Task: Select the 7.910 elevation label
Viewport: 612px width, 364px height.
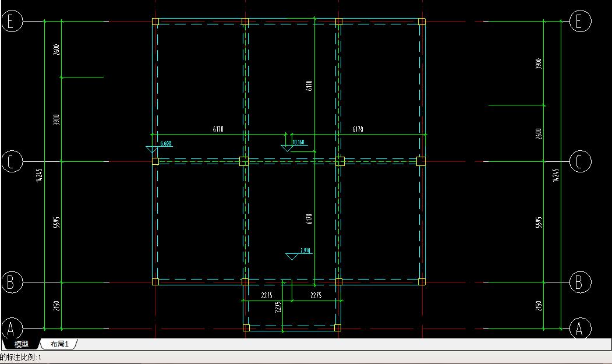Action: pyautogui.click(x=305, y=250)
